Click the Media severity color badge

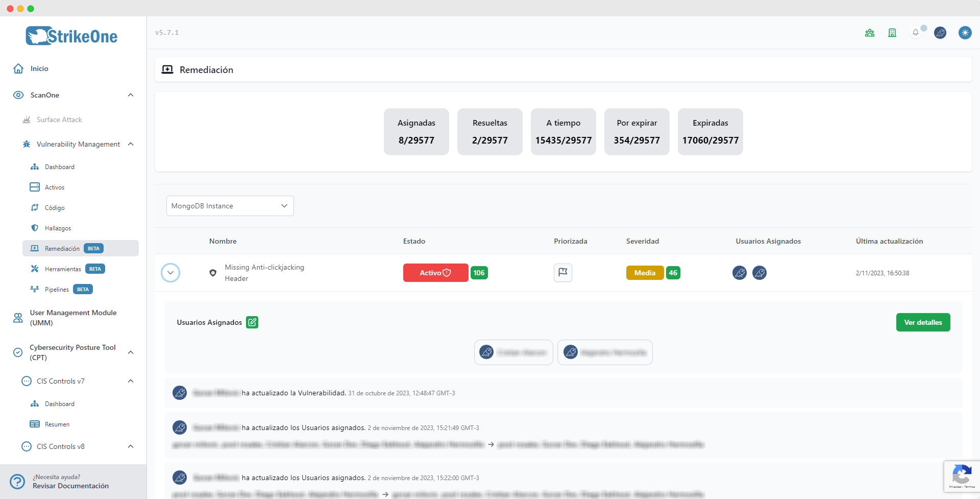click(x=645, y=273)
